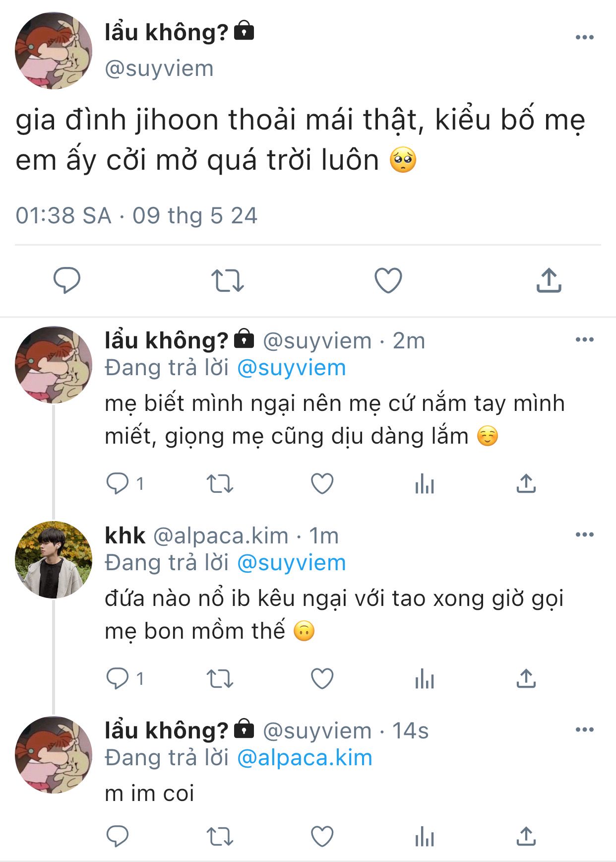Share the main tweet about gia đình jihoon

[x=549, y=280]
